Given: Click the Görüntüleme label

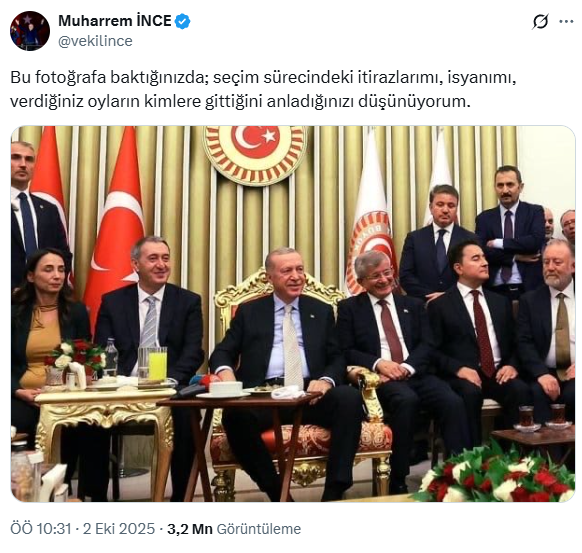Looking at the screenshot, I should tap(259, 529).
